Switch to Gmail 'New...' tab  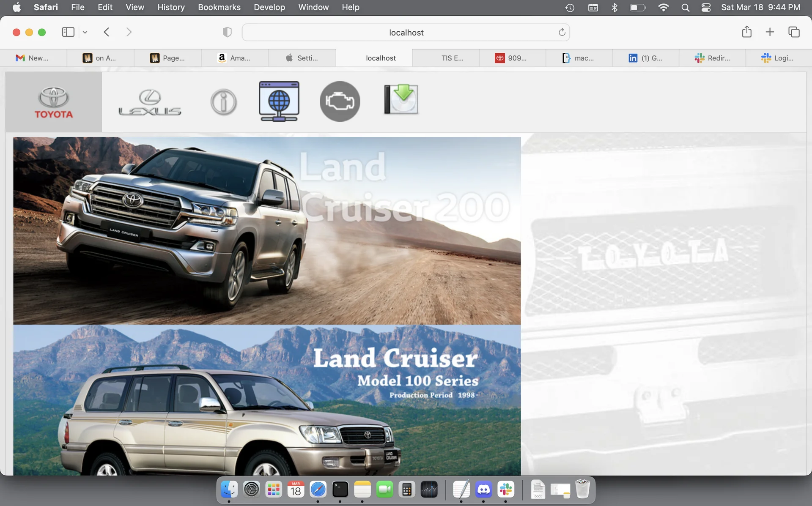33,58
